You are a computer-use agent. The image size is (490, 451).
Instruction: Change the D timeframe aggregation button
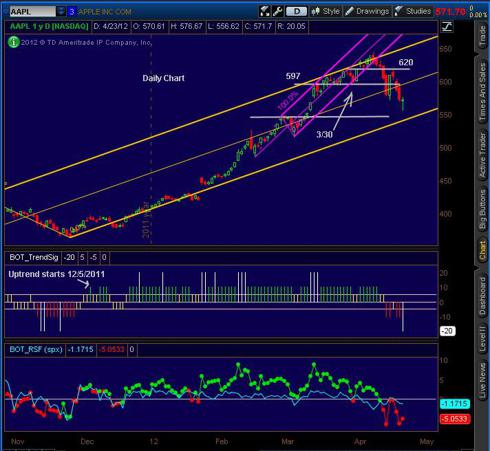296,12
